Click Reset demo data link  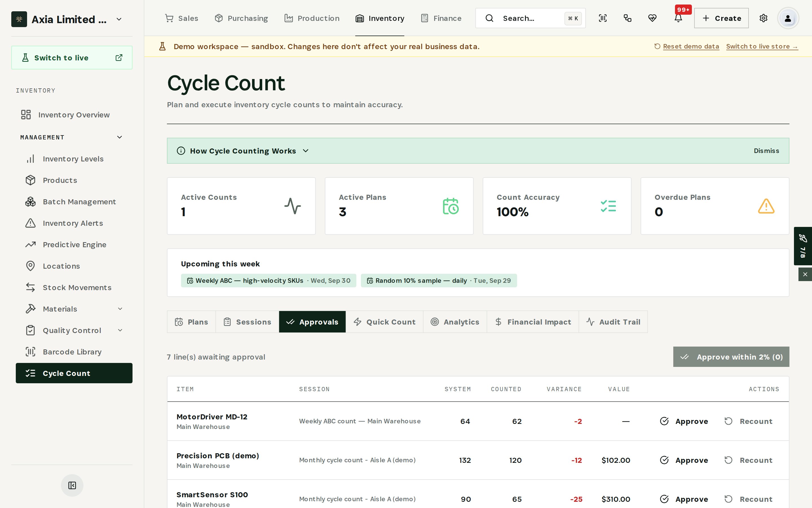pyautogui.click(x=687, y=46)
